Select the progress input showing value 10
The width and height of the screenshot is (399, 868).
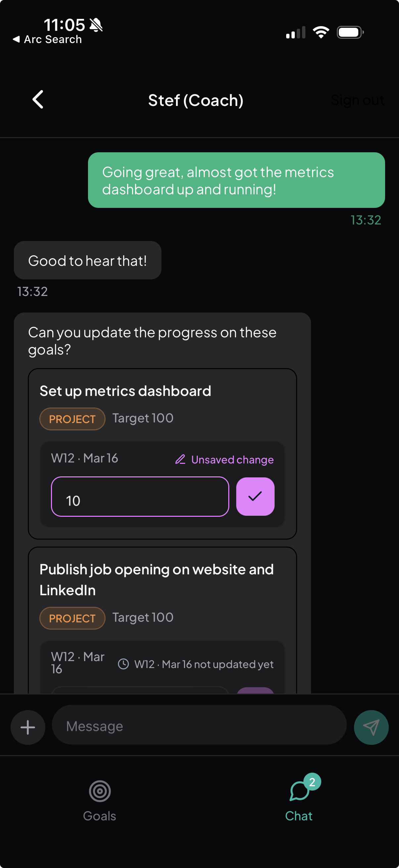(x=140, y=496)
